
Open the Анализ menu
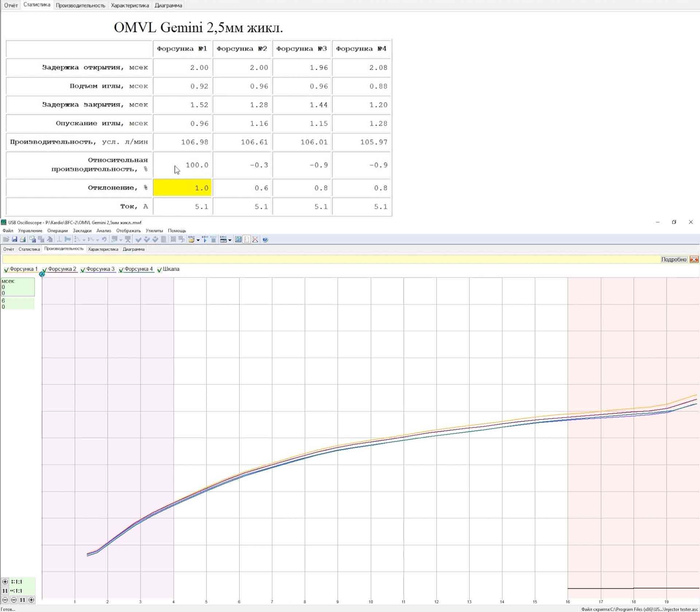coord(104,231)
